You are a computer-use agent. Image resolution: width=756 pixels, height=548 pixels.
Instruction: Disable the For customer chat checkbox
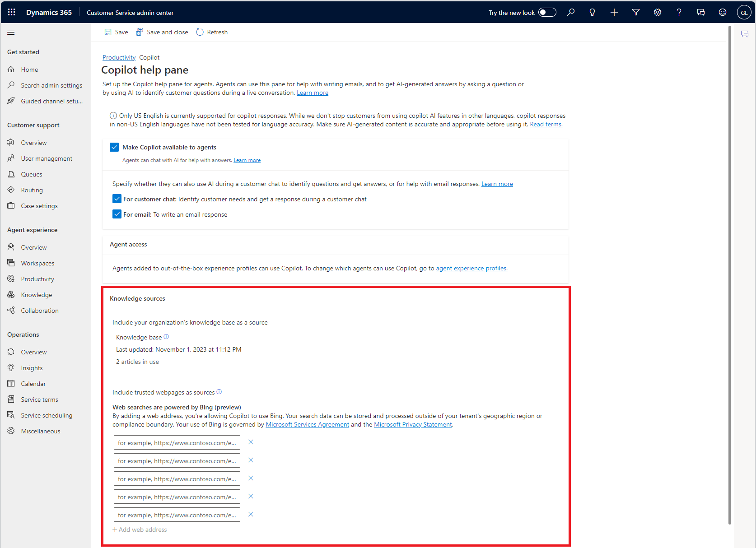117,199
